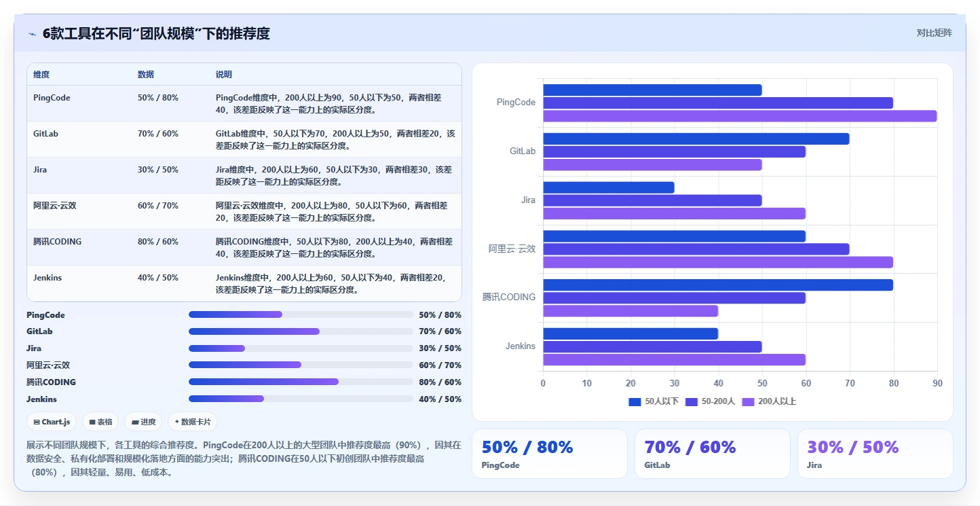Click 腾讯CODING's 200人以上 chart bar at 40
The width and height of the screenshot is (980, 506).
(630, 311)
